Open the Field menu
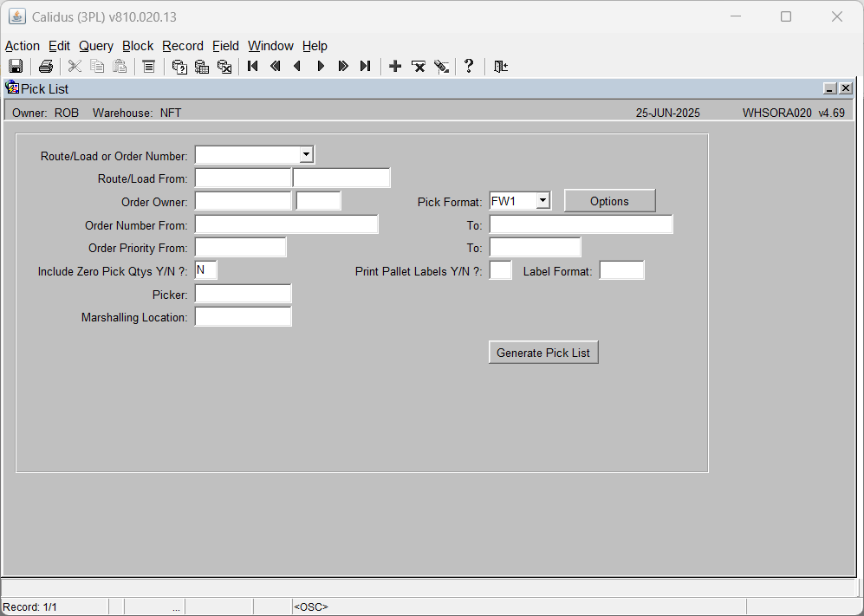Image resolution: width=864 pixels, height=616 pixels. click(226, 46)
